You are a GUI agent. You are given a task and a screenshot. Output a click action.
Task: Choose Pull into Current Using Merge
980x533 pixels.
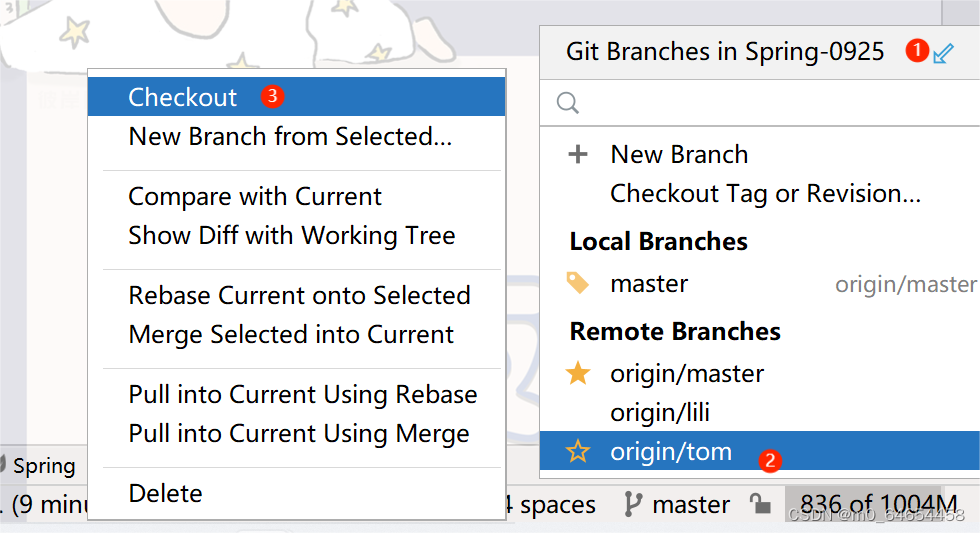click(x=299, y=434)
